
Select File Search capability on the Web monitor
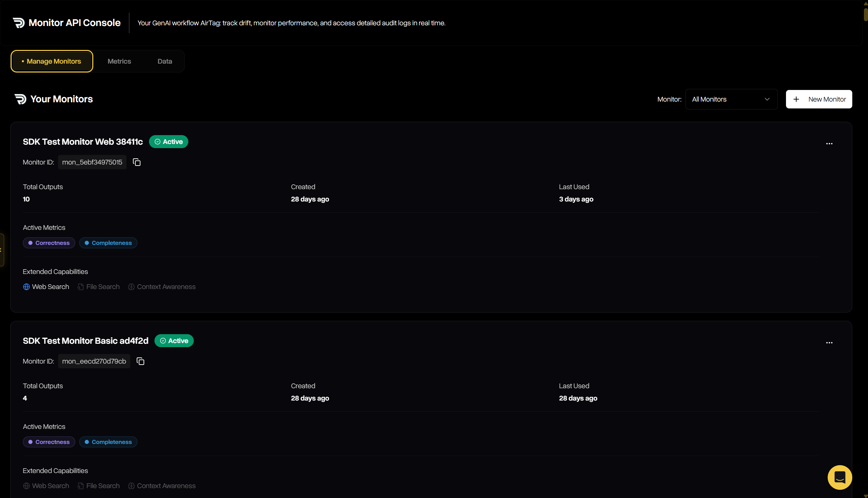pyautogui.click(x=98, y=287)
